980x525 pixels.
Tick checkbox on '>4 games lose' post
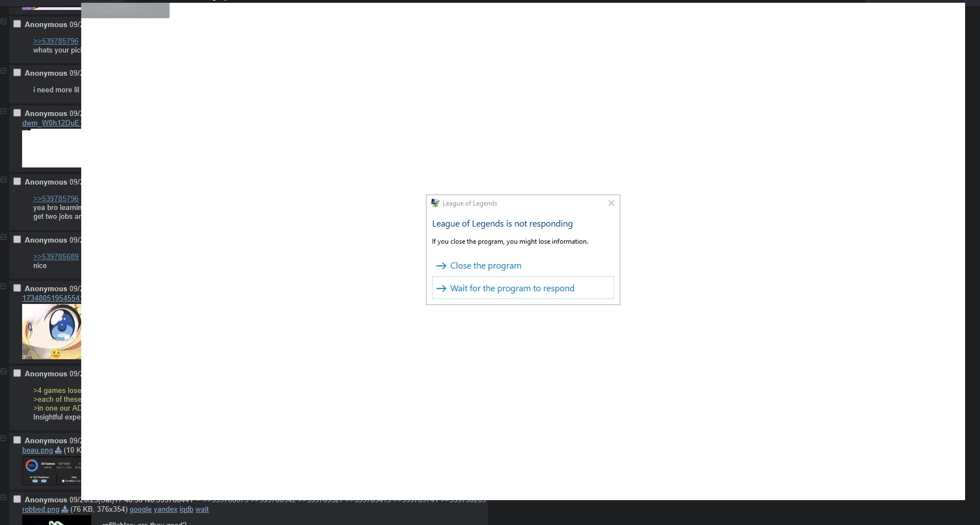[x=17, y=373]
